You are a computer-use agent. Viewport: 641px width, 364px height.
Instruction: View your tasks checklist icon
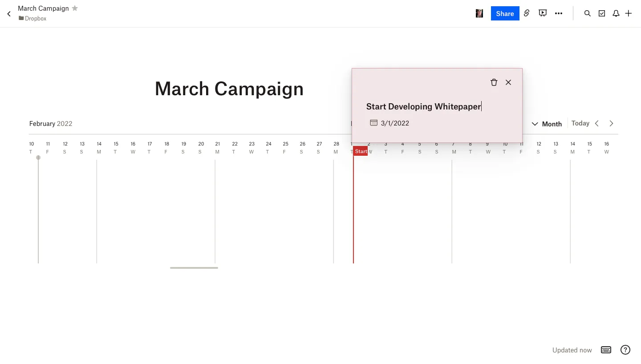(601, 13)
